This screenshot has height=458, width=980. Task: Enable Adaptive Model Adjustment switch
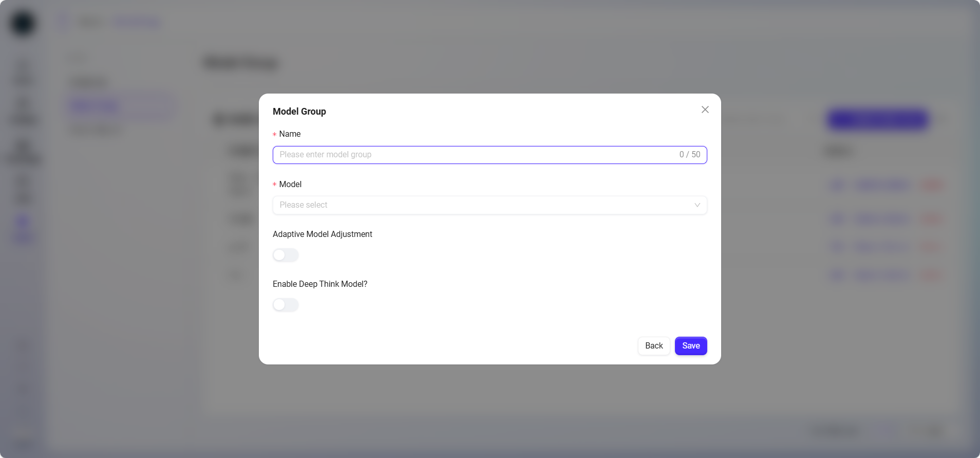[286, 255]
